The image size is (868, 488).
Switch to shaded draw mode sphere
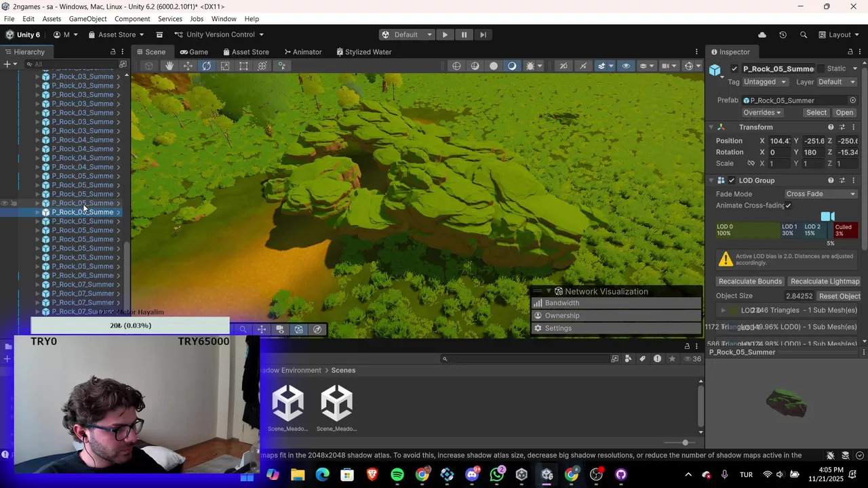(x=494, y=66)
